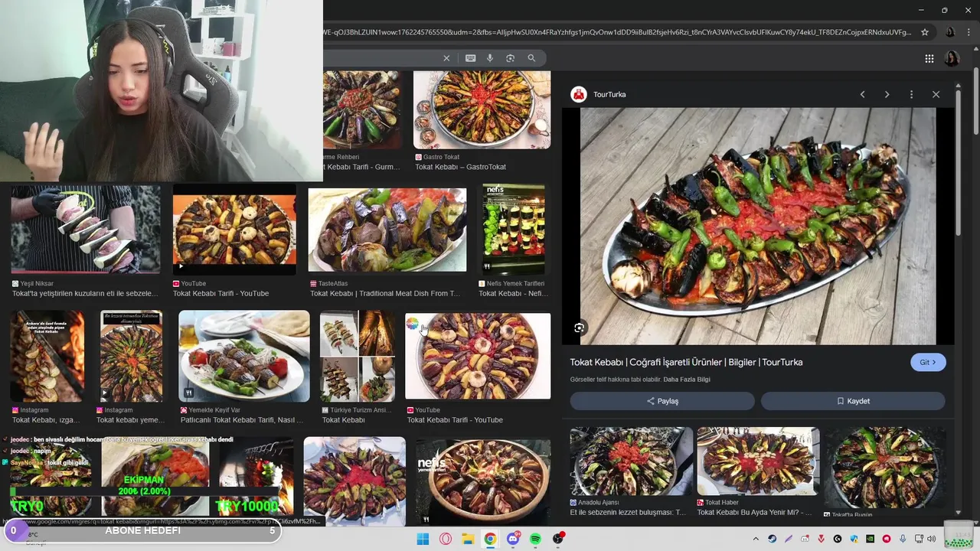Close the TourTurka image preview panel

click(x=936, y=94)
